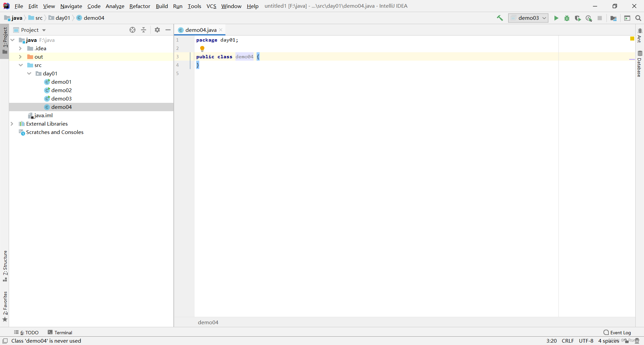Click the demo04 class name in code

click(244, 57)
